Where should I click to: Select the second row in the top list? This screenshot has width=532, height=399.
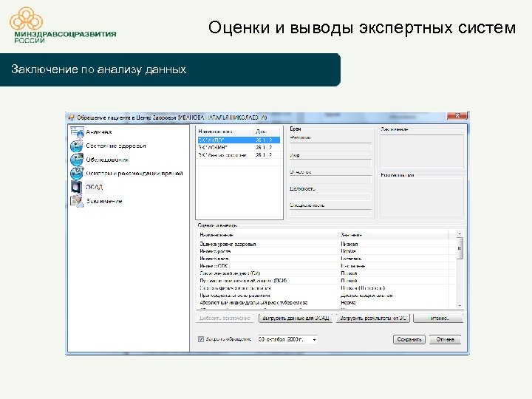(239, 147)
